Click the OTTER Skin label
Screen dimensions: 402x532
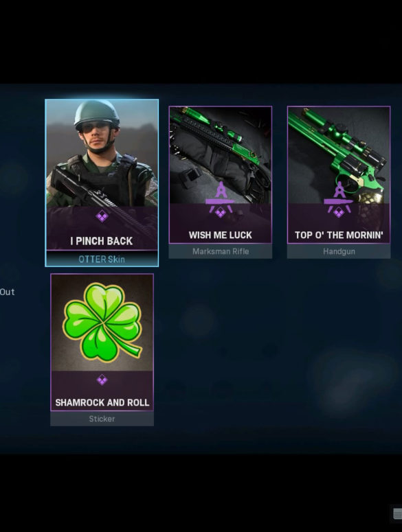click(102, 259)
